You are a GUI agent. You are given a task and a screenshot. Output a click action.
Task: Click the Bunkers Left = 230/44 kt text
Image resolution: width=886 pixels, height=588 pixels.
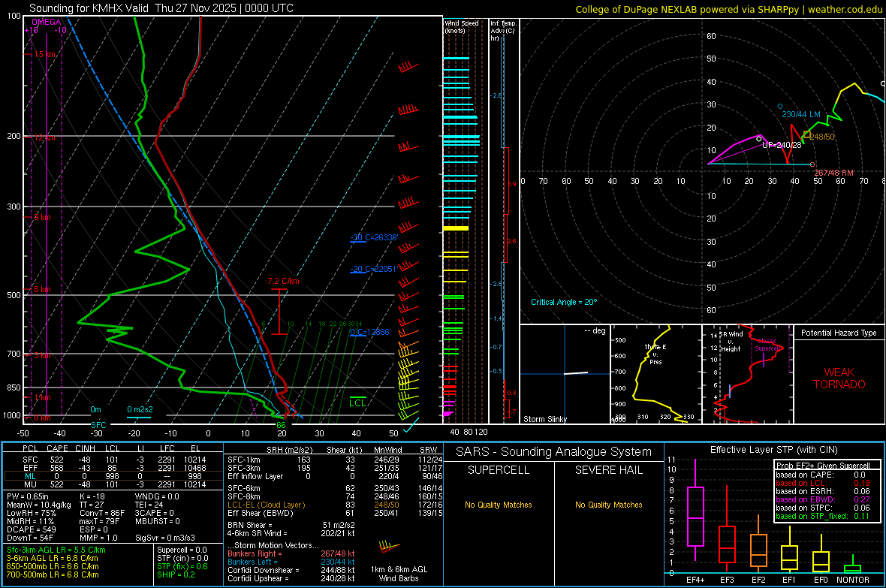click(291, 562)
